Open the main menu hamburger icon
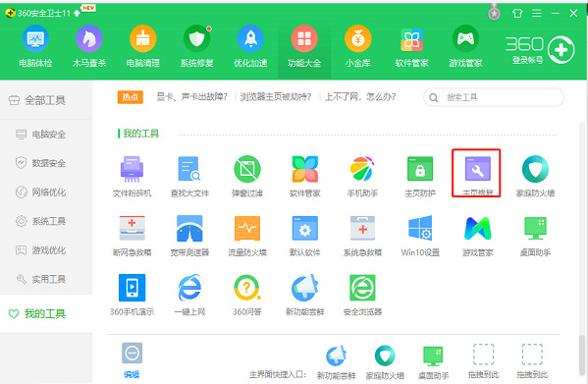This screenshot has height=384, width=588. click(537, 14)
